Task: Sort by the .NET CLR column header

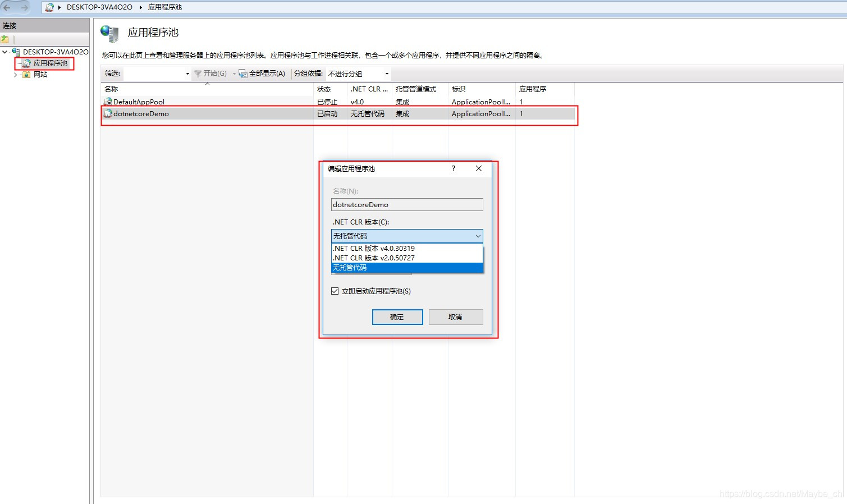Action: (x=369, y=89)
